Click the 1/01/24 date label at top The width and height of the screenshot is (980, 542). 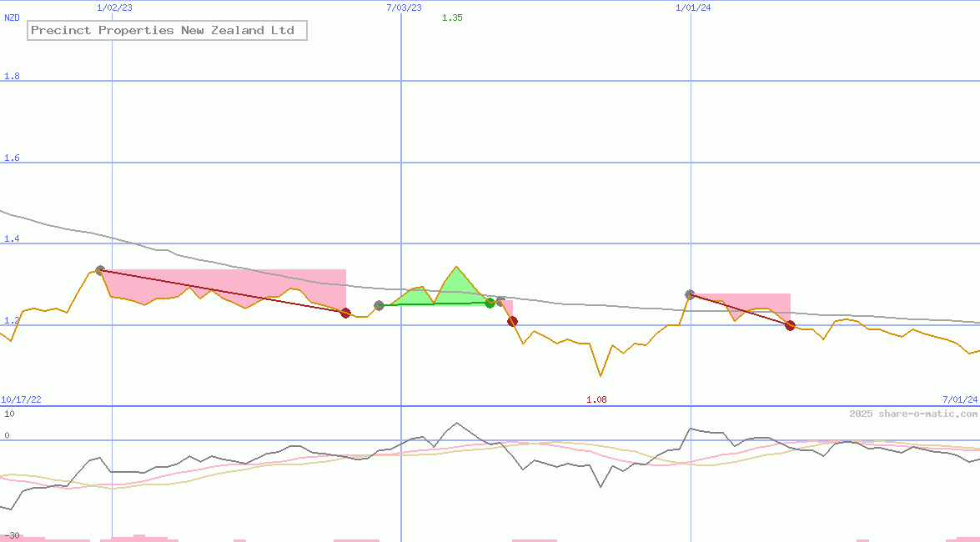click(x=693, y=8)
